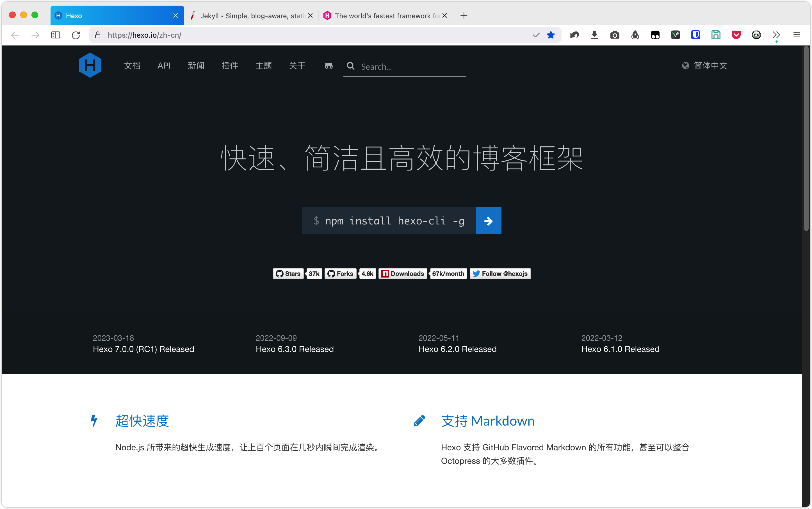Click the 37k stars count
Image resolution: width=812 pixels, height=509 pixels.
click(314, 274)
